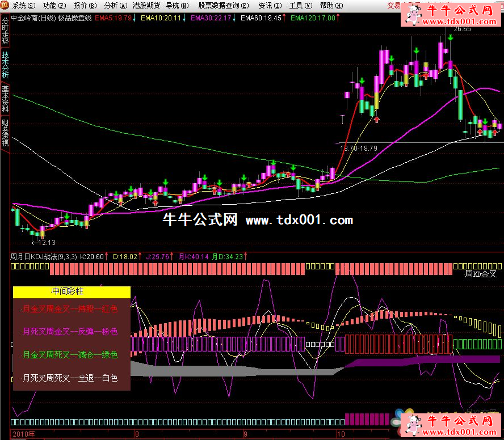Click the 26.65 high price label
The height and width of the screenshot is (440, 504).
(462, 29)
